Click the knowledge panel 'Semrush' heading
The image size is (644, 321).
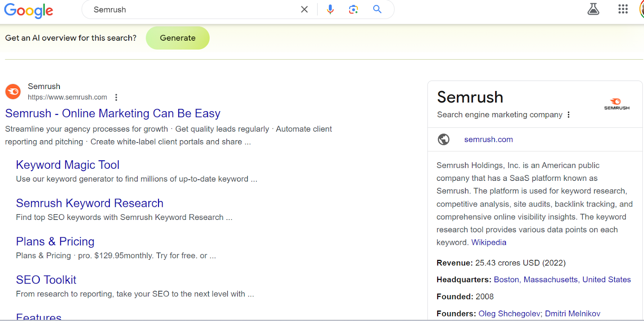[x=470, y=97]
